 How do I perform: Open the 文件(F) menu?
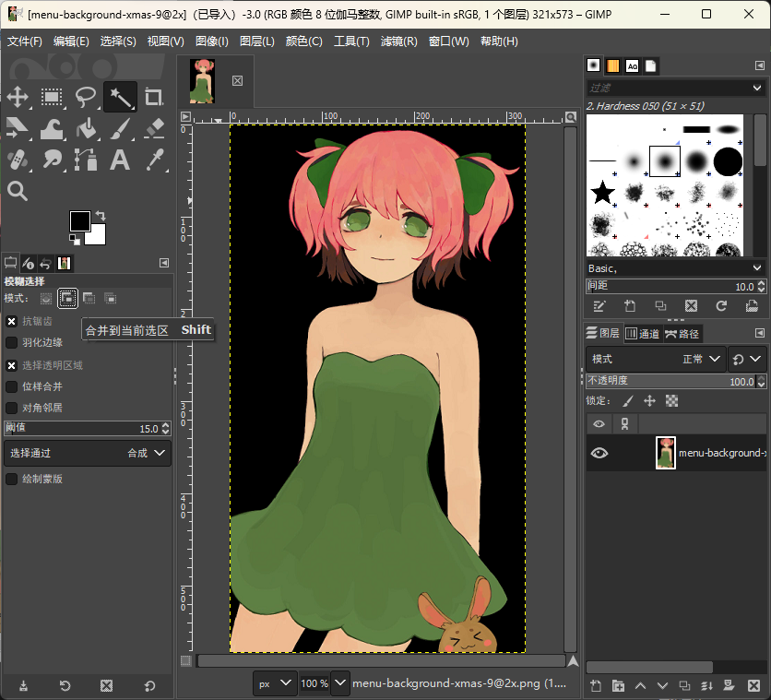click(24, 42)
